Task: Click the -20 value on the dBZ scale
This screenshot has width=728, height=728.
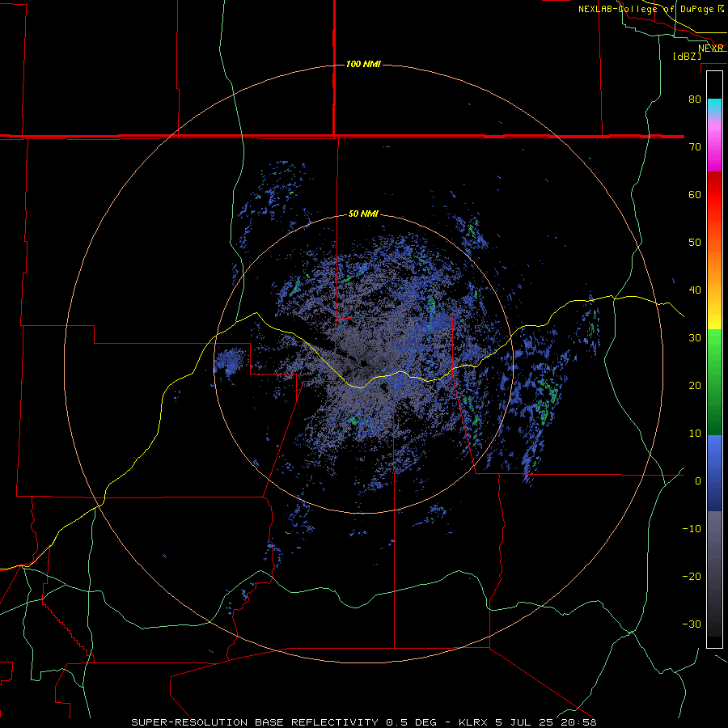Action: (x=692, y=576)
